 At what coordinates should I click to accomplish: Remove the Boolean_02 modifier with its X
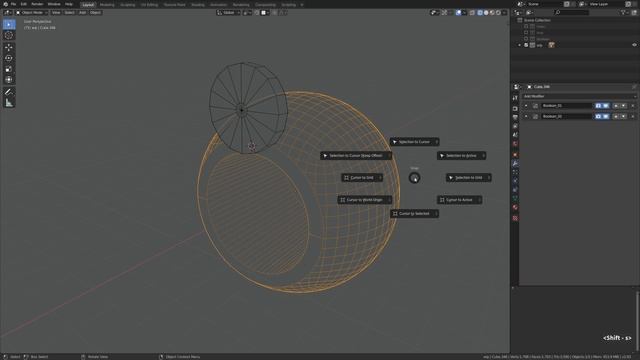coord(633,116)
